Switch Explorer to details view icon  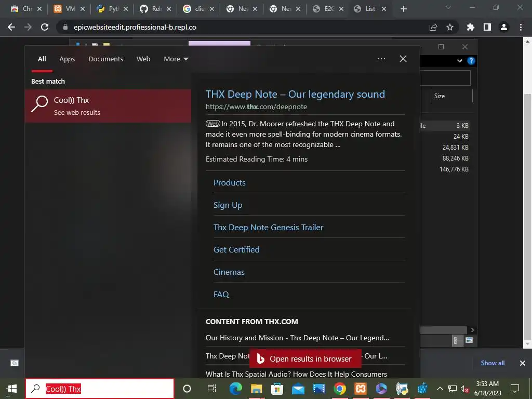tap(456, 340)
